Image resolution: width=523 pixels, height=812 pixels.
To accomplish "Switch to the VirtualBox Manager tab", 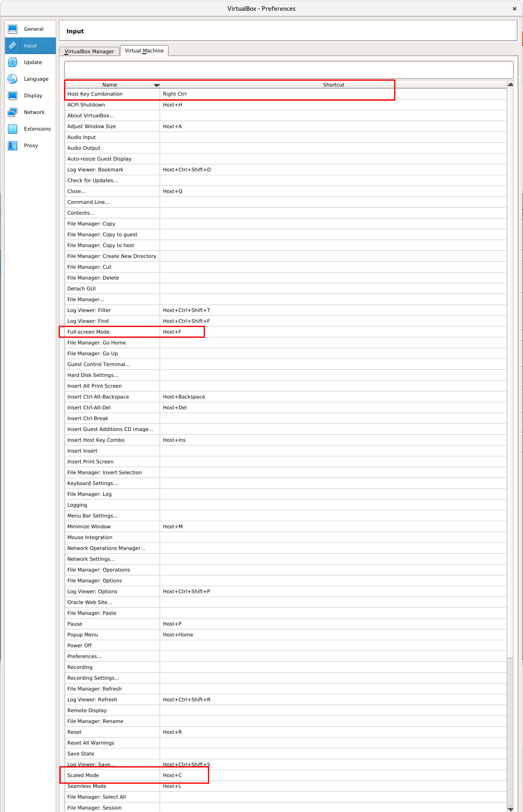I will tap(89, 51).
